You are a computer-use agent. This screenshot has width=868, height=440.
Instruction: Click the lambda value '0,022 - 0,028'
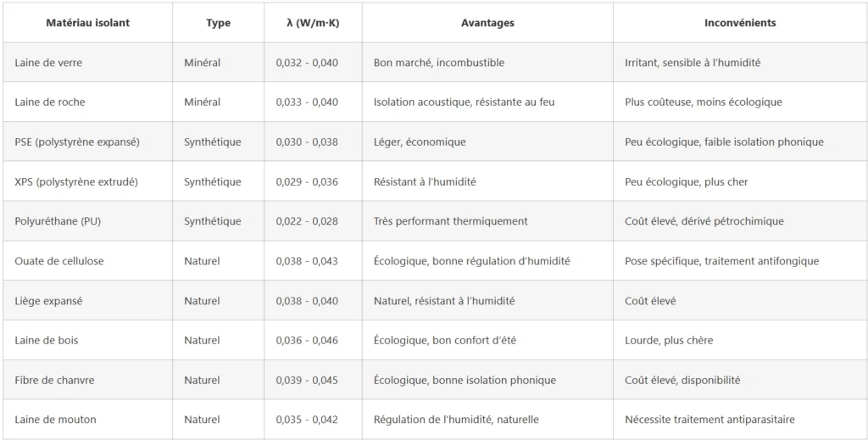(307, 221)
